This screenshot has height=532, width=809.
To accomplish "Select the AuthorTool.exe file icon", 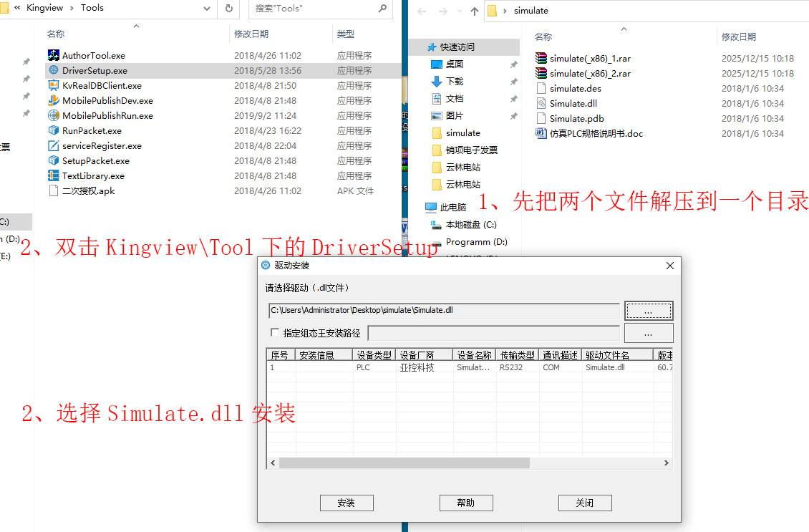I will click(x=54, y=55).
